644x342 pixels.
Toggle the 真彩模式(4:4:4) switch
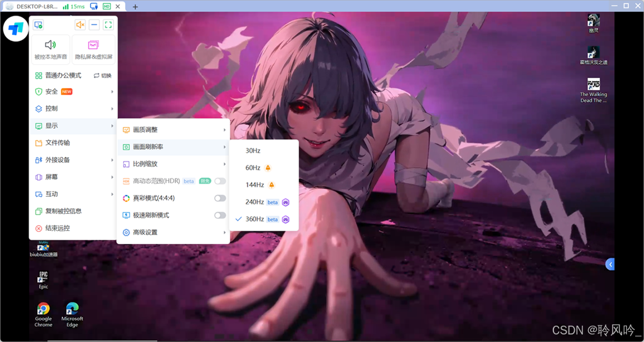(220, 198)
